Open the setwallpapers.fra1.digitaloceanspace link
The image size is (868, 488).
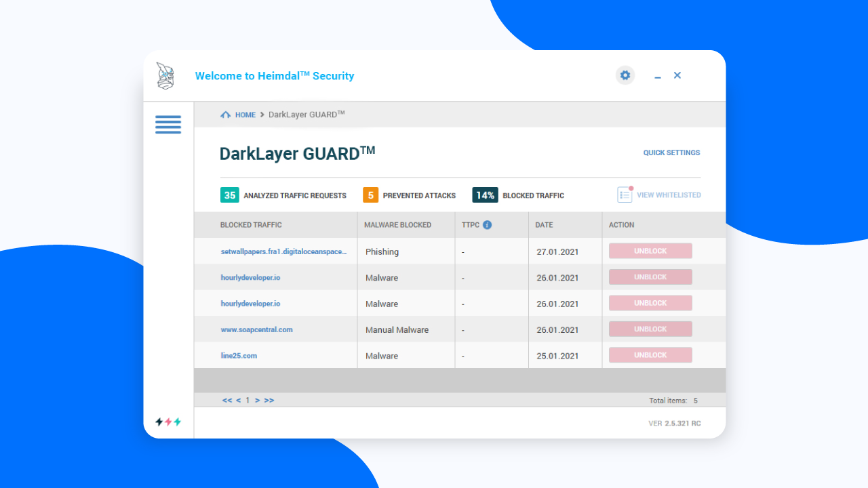point(283,251)
